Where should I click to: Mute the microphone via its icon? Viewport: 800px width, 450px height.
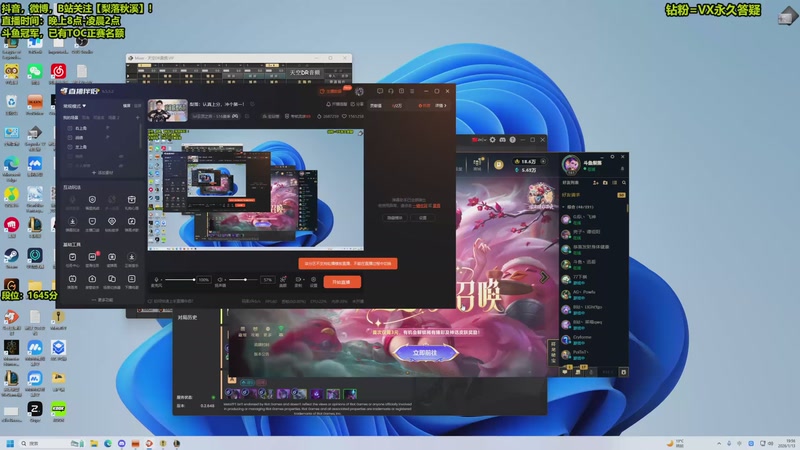(157, 280)
